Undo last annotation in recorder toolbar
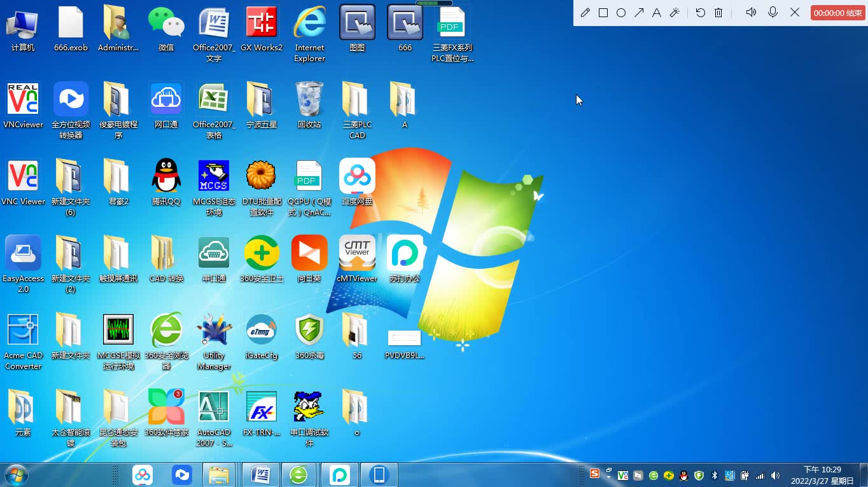 [x=701, y=13]
